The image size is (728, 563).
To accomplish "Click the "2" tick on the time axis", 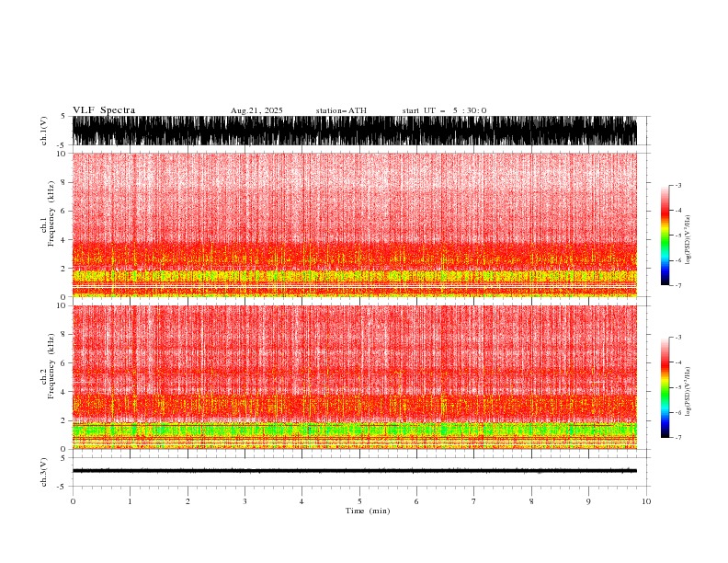I will (188, 501).
